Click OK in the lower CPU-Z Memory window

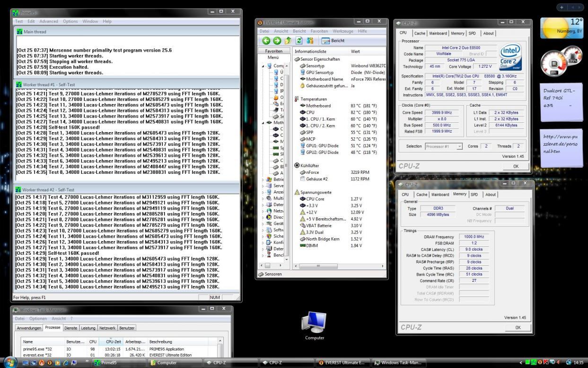[518, 327]
